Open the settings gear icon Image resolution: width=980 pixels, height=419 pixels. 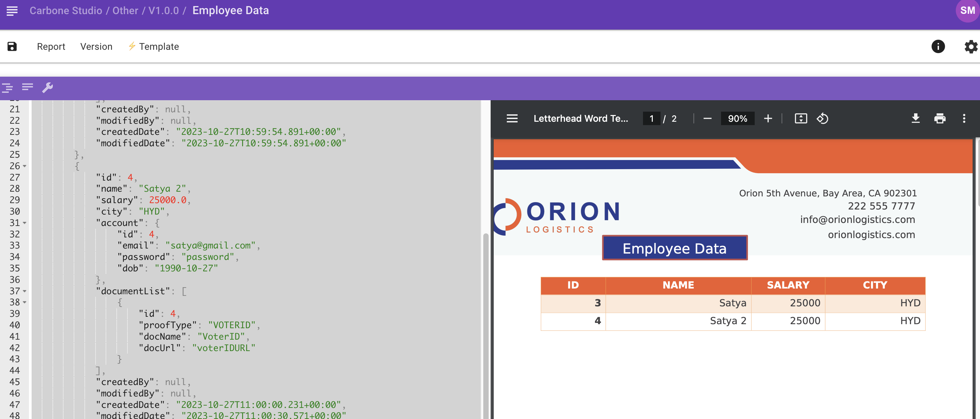pyautogui.click(x=971, y=46)
